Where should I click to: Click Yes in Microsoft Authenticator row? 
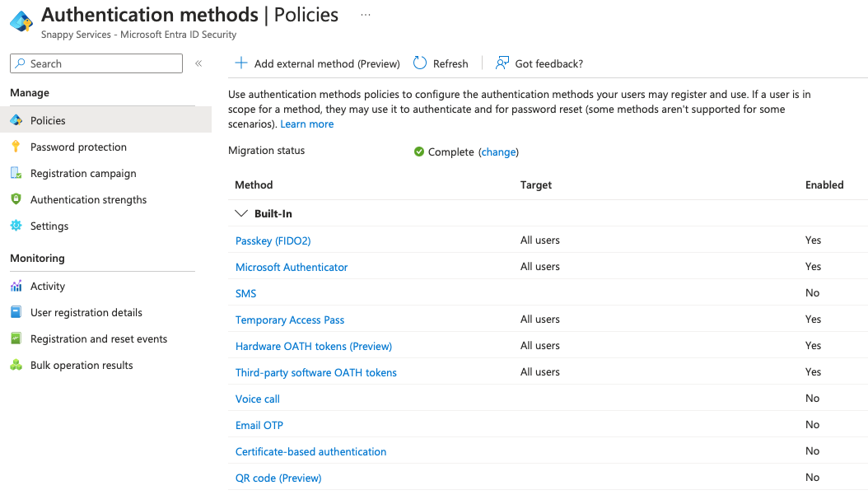tap(813, 266)
